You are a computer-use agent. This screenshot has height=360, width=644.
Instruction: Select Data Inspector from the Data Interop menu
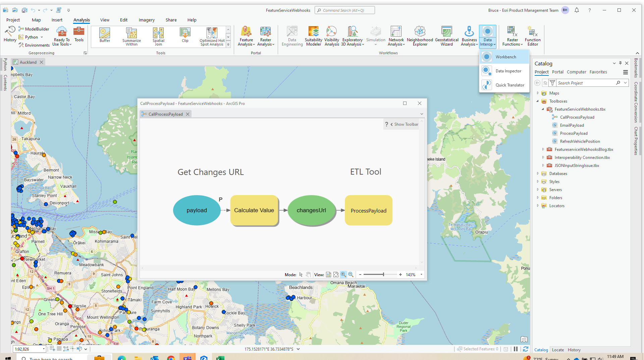(508, 71)
